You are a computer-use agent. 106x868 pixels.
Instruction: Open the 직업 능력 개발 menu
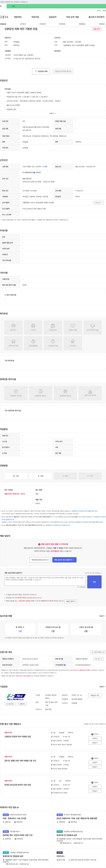click(72, 17)
